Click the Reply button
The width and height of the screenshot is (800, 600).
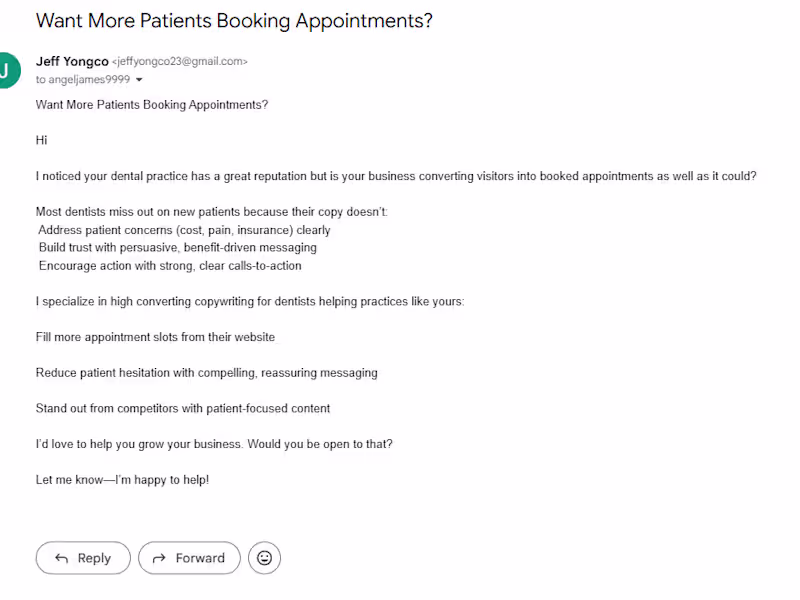tap(83, 558)
